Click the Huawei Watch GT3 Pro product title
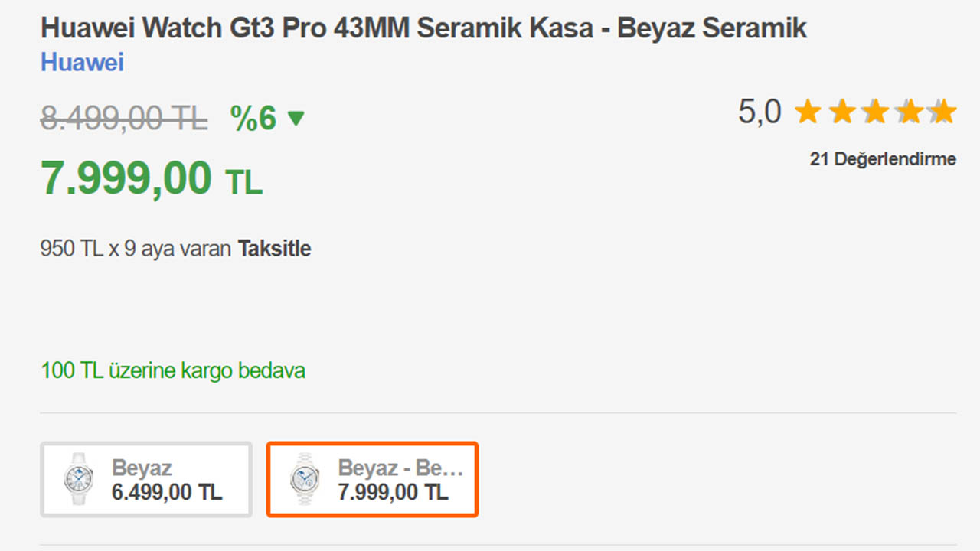The width and height of the screenshot is (980, 551). click(x=423, y=28)
